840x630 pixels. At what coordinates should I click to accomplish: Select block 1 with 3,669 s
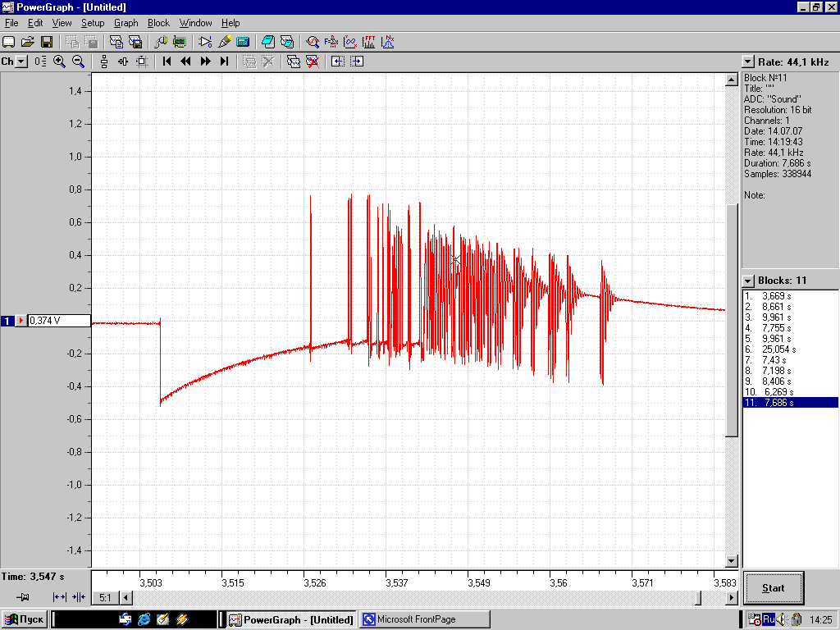pyautogui.click(x=790, y=295)
